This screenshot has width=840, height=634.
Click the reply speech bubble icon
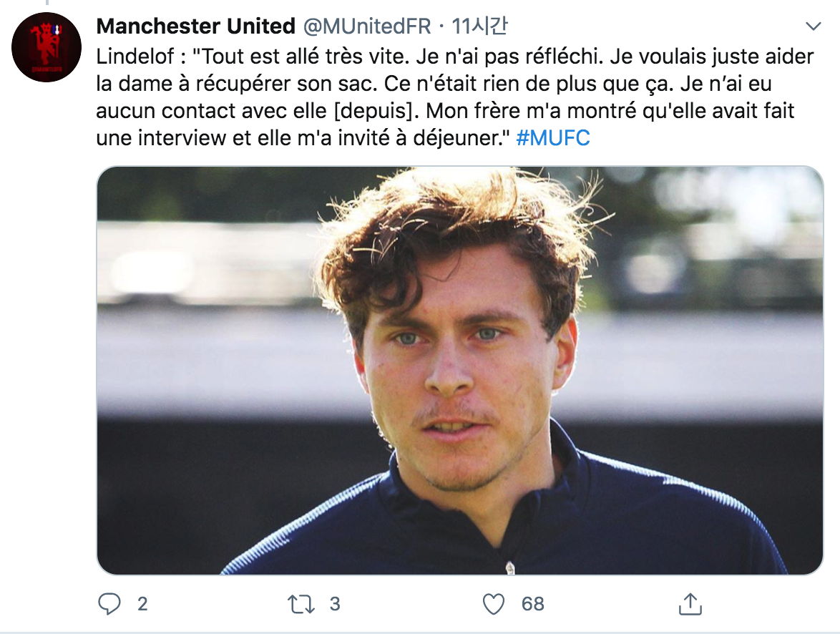[109, 604]
